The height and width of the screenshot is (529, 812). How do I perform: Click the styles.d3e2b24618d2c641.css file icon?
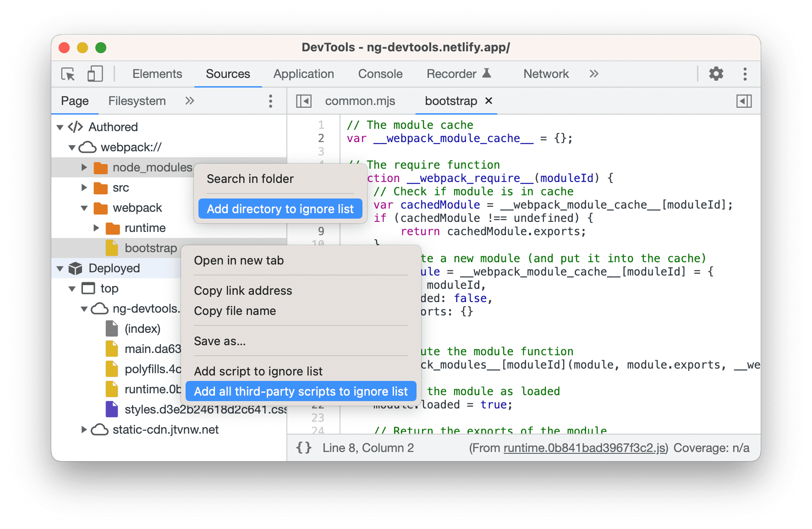tap(112, 409)
